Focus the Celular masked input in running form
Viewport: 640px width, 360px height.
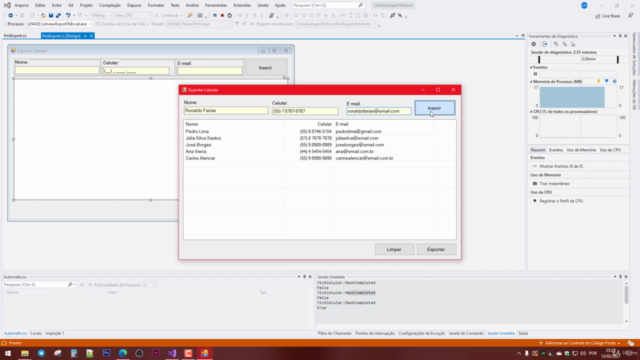pyautogui.click(x=305, y=111)
